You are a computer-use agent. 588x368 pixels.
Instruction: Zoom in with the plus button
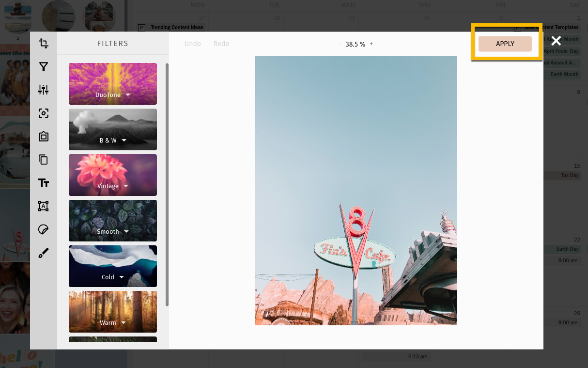pos(371,44)
